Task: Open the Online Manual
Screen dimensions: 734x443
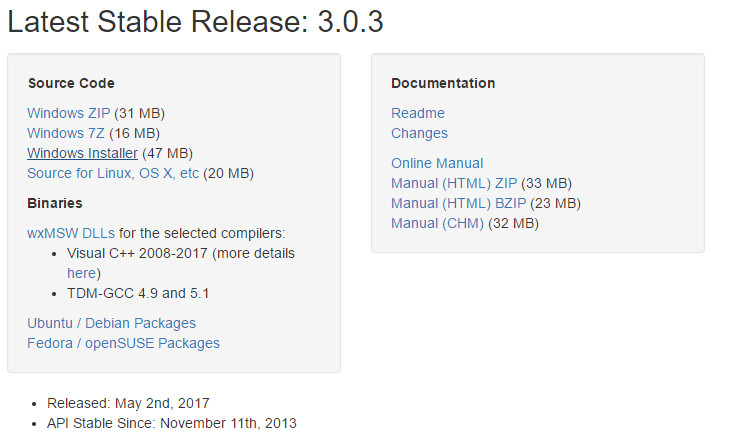Action: tap(437, 163)
